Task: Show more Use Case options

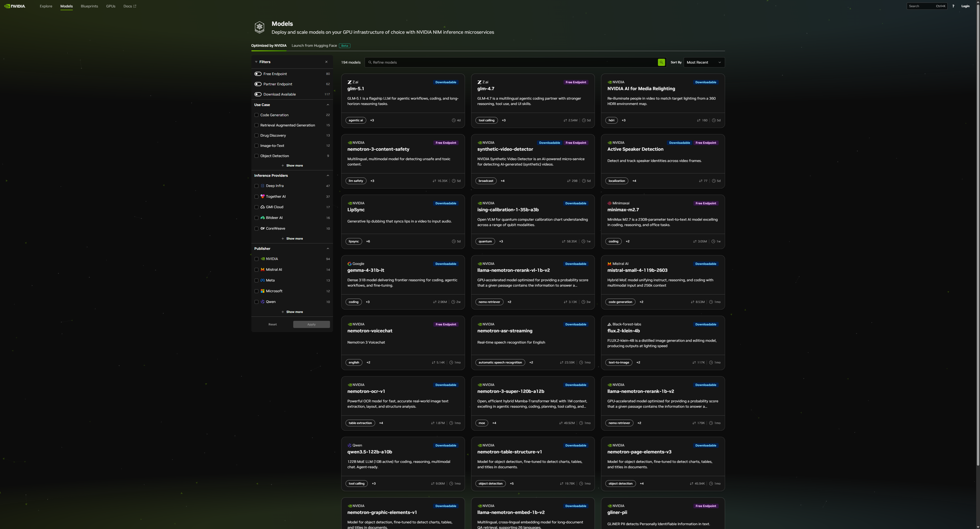Action: pyautogui.click(x=292, y=166)
